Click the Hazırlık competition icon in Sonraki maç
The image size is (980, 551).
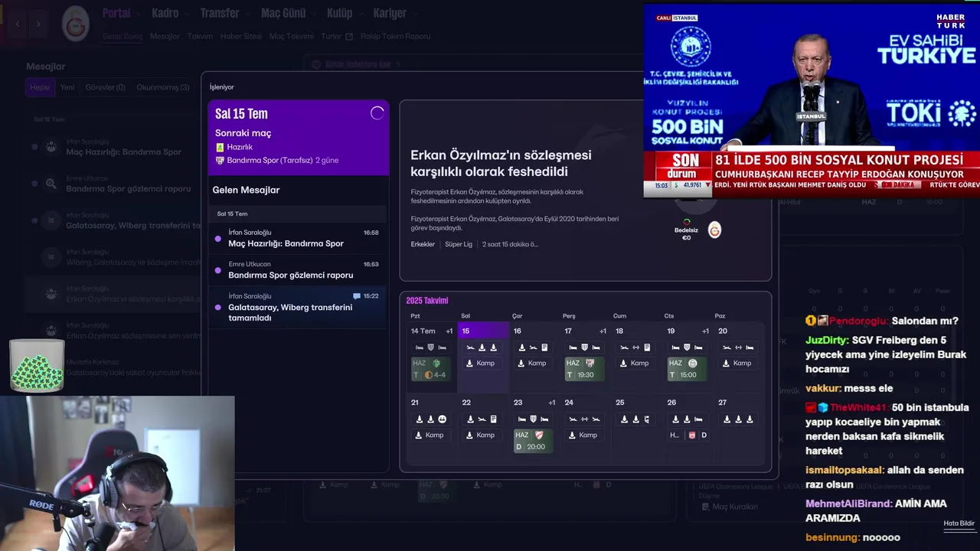pyautogui.click(x=220, y=147)
